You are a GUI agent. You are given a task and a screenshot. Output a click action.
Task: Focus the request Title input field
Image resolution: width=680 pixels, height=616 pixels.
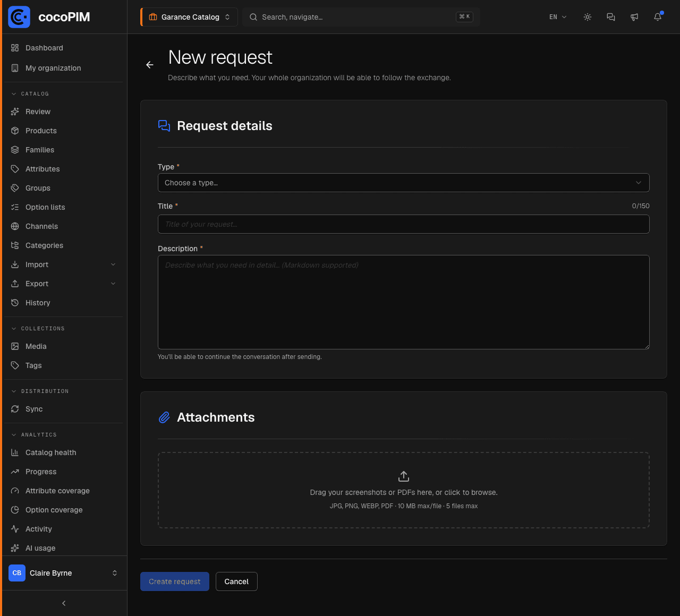click(404, 224)
